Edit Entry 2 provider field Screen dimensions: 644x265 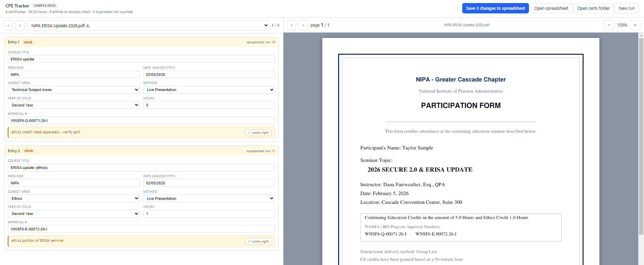pyautogui.click(x=74, y=183)
